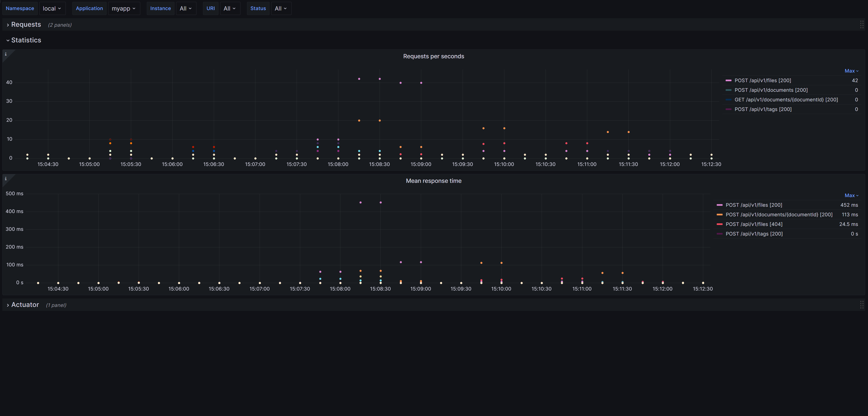Toggle POST /api/v1/files [404] series in response legend
The image size is (868, 416).
click(754, 224)
